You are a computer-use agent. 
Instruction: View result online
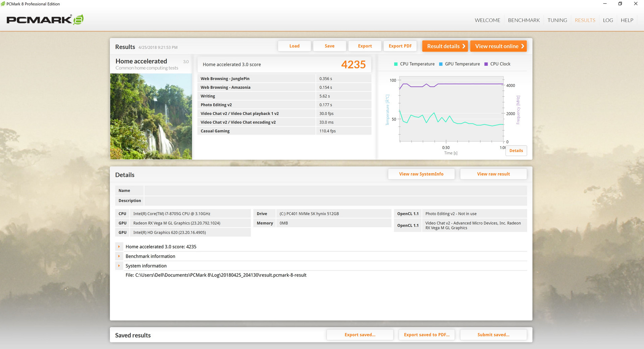[x=498, y=46]
